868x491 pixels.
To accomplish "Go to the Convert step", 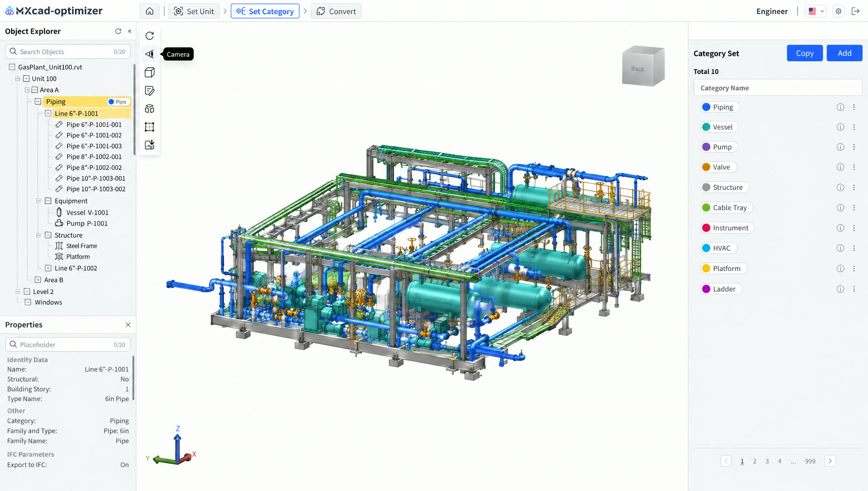I will click(336, 11).
